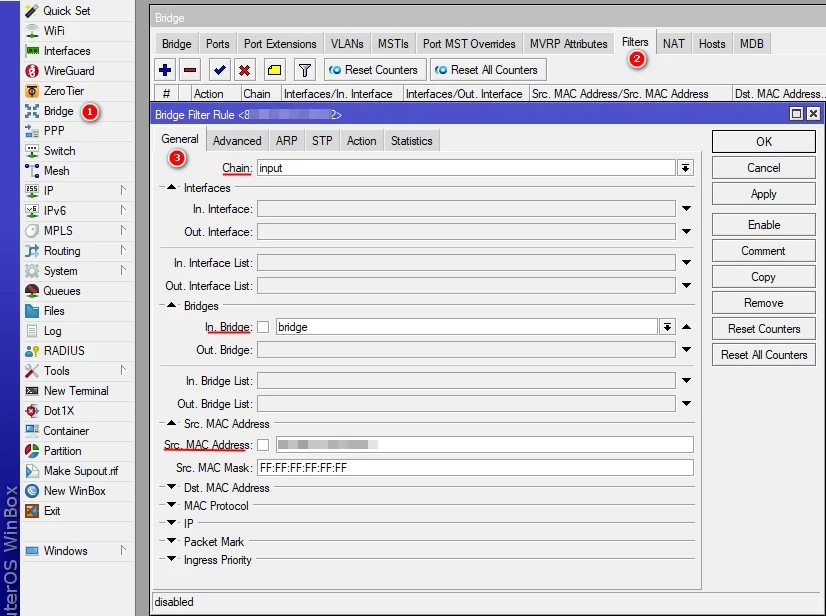
Task: Click the Copy button
Action: 764,277
